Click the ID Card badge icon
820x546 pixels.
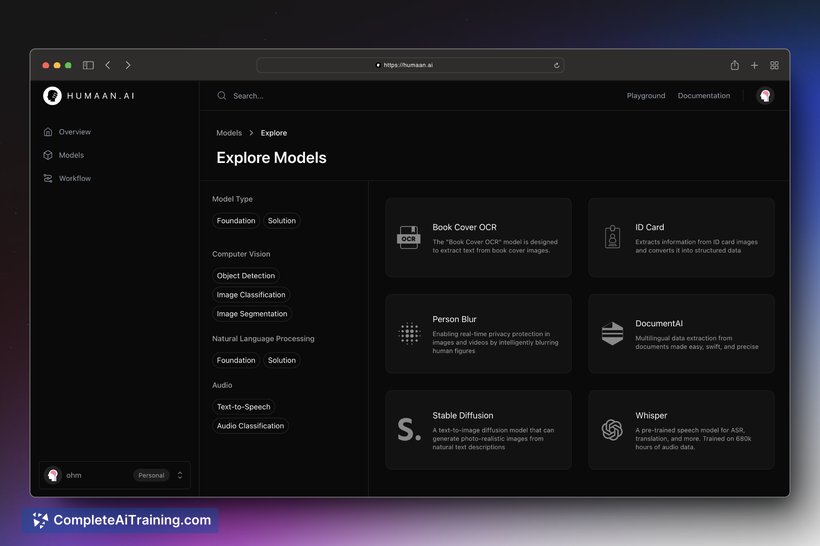612,237
